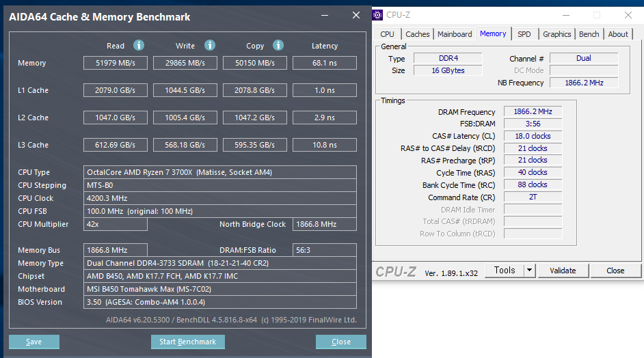The image size is (644, 358).
Task: Click the L1 Cache Read value 2079.0 GB/s
Action: [x=116, y=90]
